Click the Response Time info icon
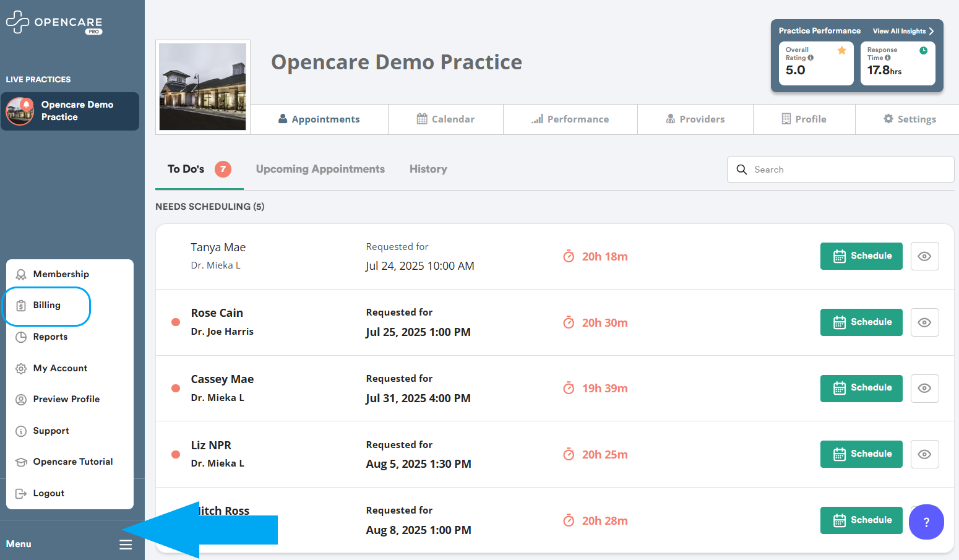Image resolution: width=959 pixels, height=560 pixels. [x=888, y=58]
